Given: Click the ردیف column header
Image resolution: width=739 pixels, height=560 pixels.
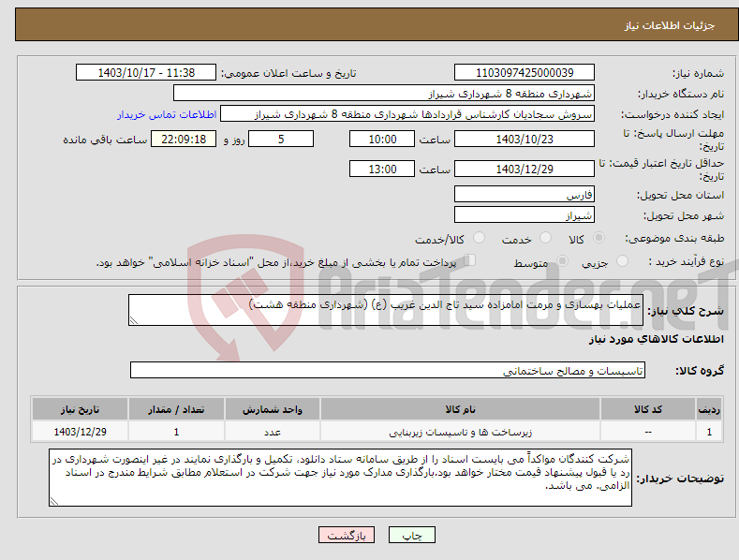Looking at the screenshot, I should pyautogui.click(x=709, y=409).
